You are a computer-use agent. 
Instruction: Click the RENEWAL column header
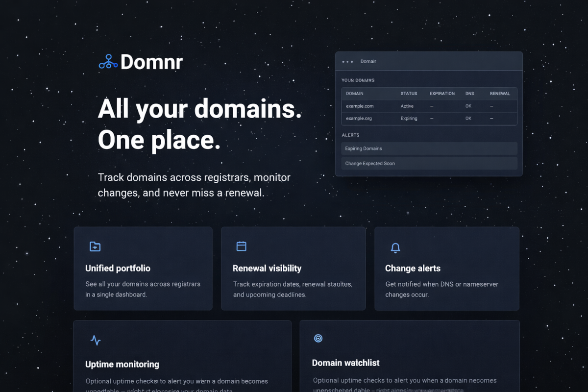click(500, 94)
